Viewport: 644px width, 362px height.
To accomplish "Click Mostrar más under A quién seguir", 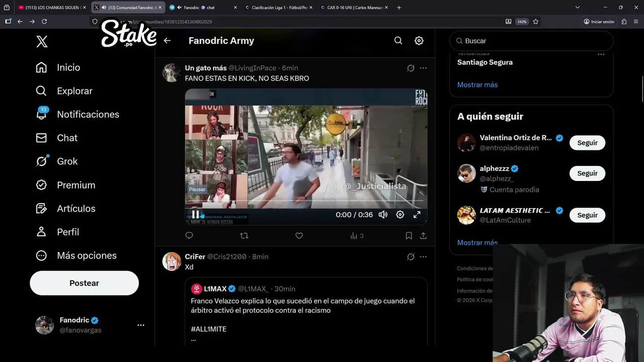I will [x=477, y=242].
